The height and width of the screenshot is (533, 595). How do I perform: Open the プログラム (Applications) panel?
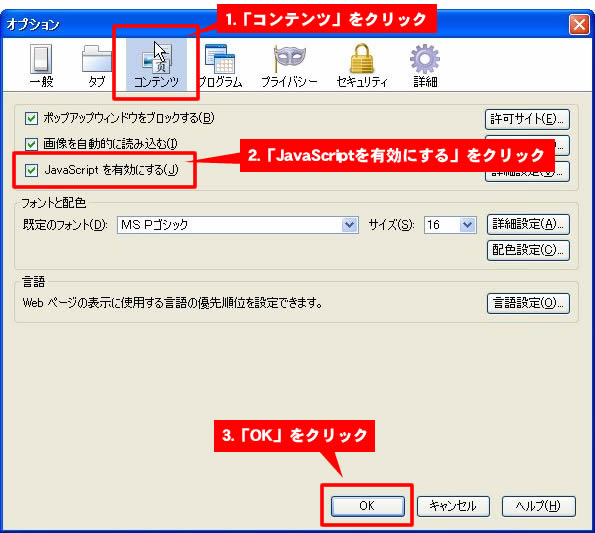[x=220, y=65]
